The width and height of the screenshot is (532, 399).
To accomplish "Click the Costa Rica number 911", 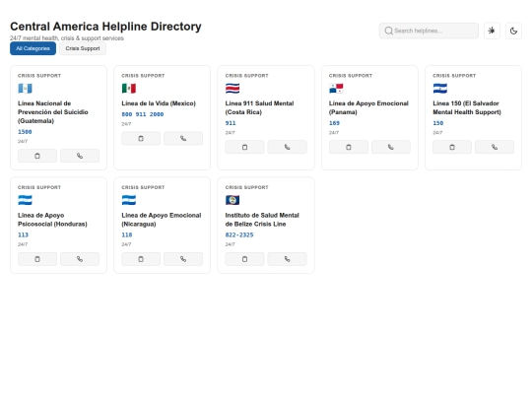I will [231, 123].
